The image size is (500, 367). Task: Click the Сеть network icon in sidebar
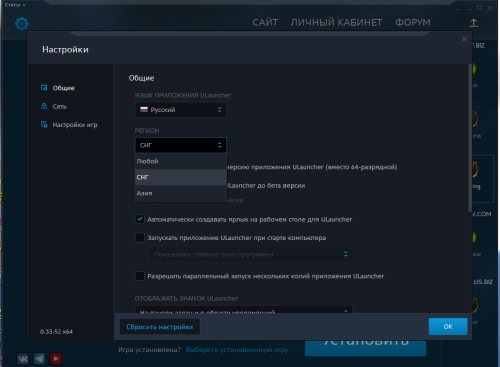point(44,106)
